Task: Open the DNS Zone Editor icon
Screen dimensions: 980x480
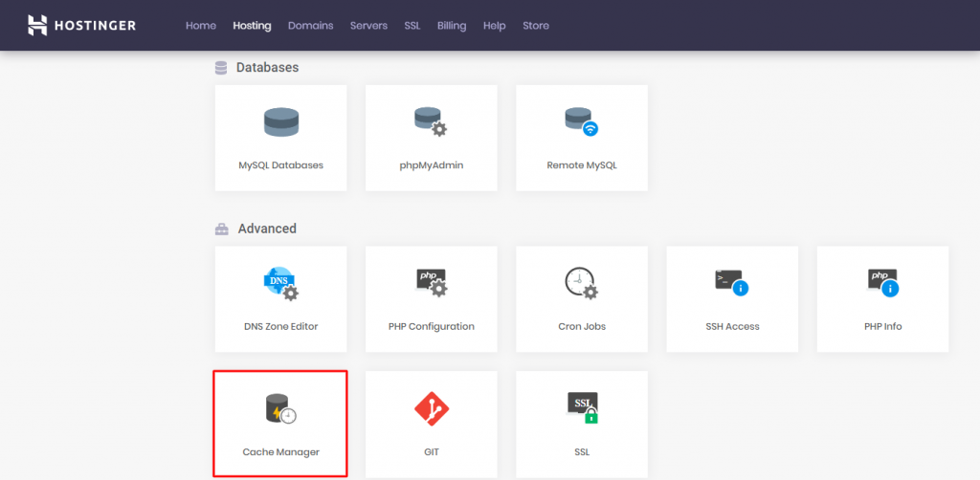Action: click(x=280, y=284)
